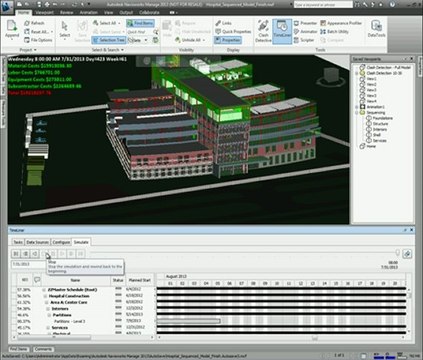Open the Comments bottom tab
This screenshot has height=360, width=423.
coord(43,349)
